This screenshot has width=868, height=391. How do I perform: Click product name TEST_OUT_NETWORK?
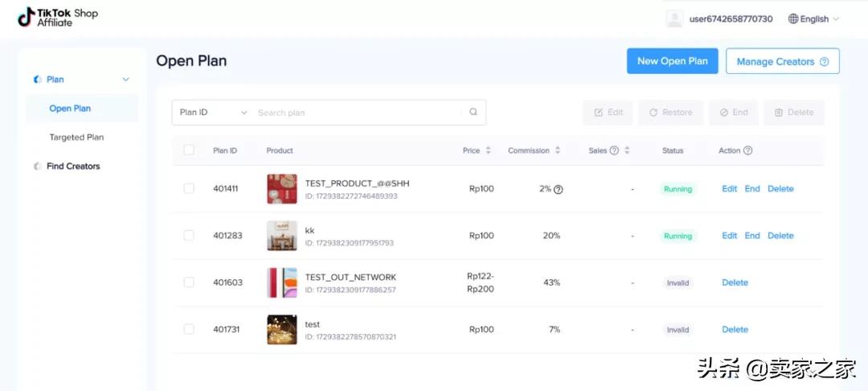tap(350, 278)
